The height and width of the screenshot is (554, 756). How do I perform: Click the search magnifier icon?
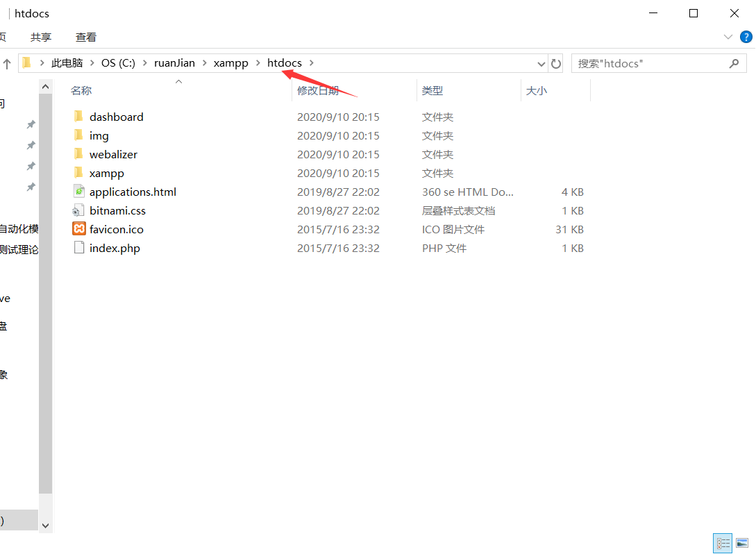pos(734,63)
